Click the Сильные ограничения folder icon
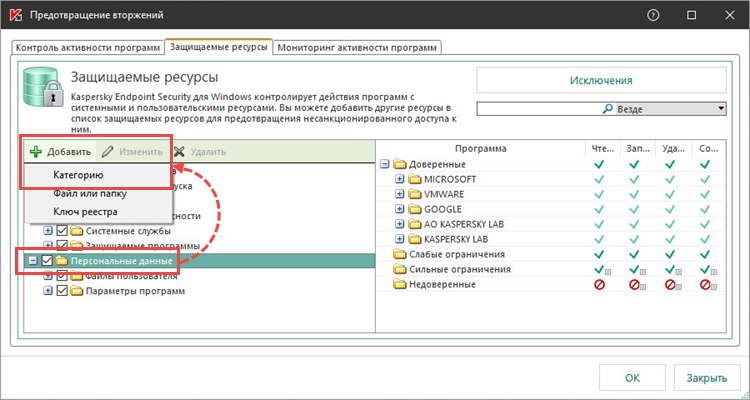Image resolution: width=750 pixels, height=400 pixels. click(x=399, y=269)
